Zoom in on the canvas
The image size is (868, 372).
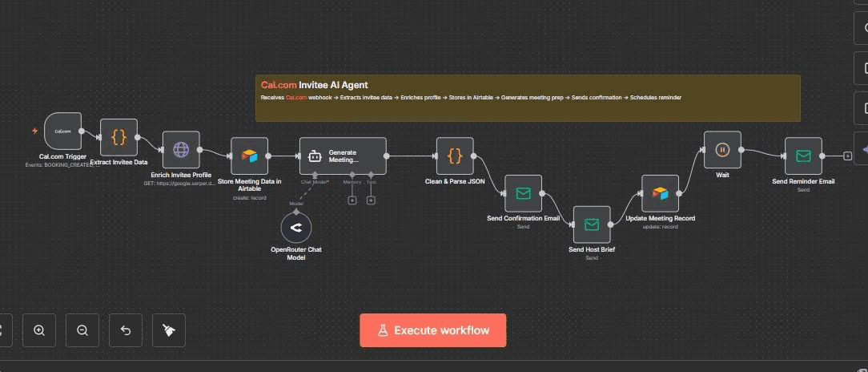(39, 330)
